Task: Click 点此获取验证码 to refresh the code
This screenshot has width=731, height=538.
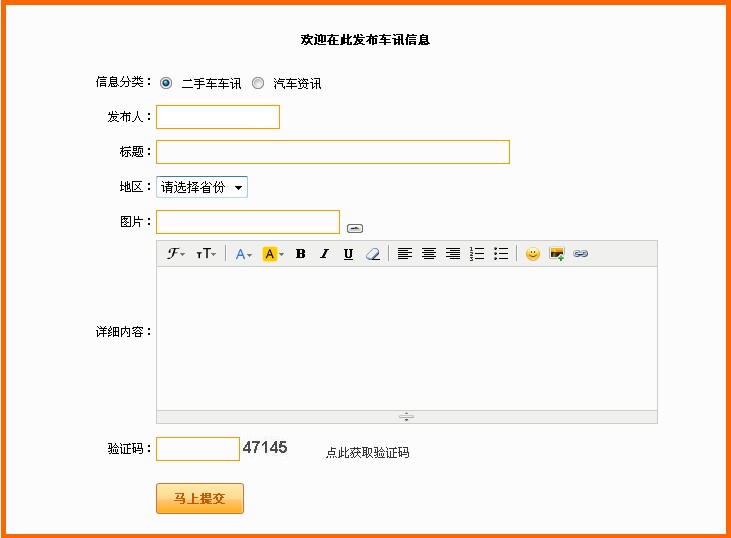Action: coord(367,453)
